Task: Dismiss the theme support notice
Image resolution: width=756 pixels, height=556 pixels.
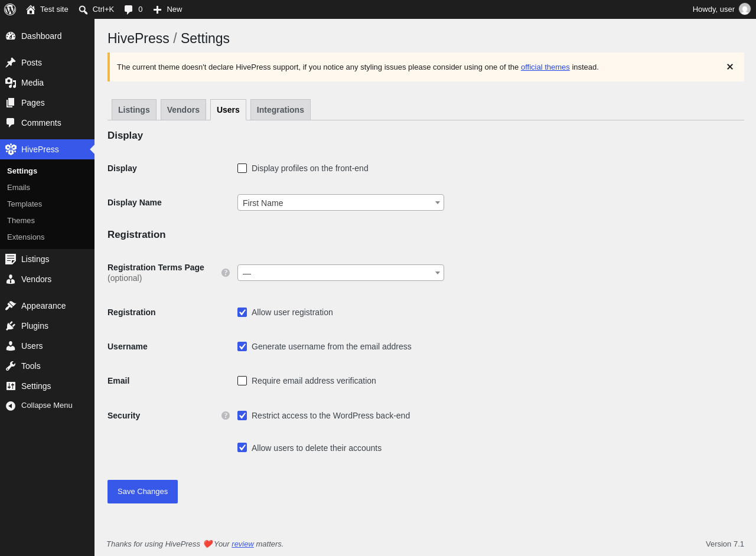Action: [730, 67]
